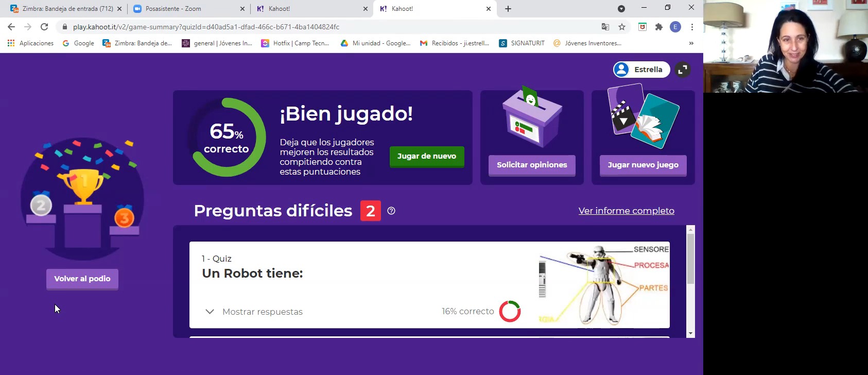
Task: Open the Ver informe completo link
Action: pos(626,211)
